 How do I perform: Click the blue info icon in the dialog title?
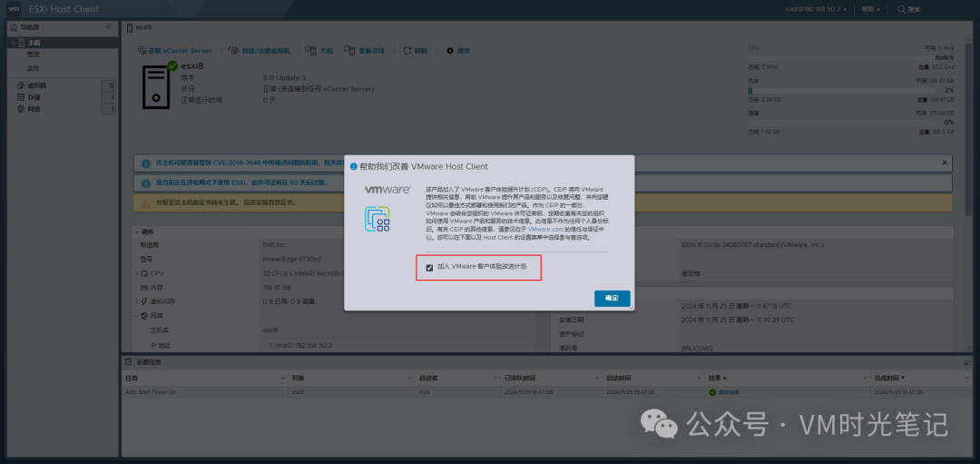coord(354,167)
